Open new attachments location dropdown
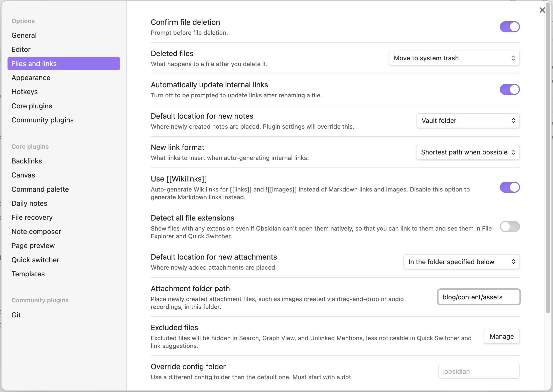Image resolution: width=553 pixels, height=392 pixels. 461,262
